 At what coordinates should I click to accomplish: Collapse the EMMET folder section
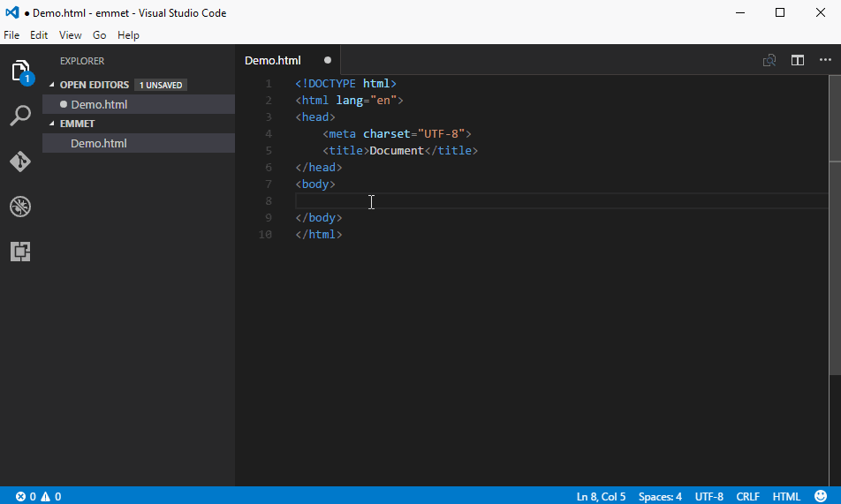click(x=77, y=124)
